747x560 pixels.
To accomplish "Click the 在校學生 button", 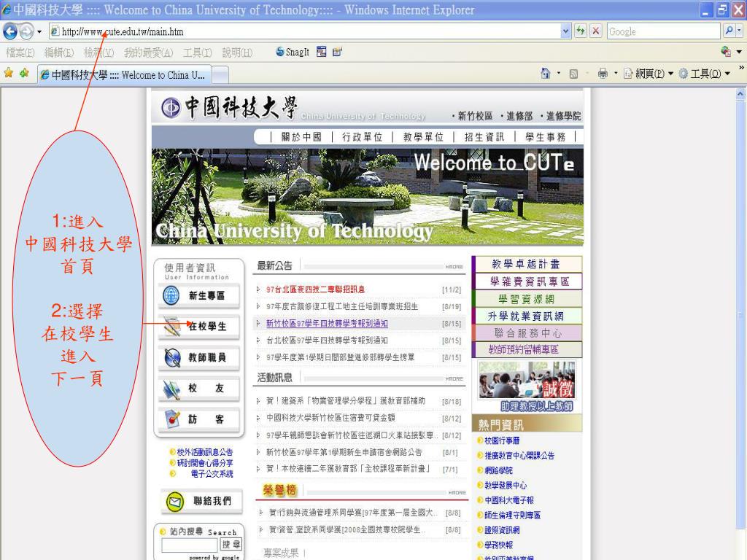I will [x=198, y=327].
